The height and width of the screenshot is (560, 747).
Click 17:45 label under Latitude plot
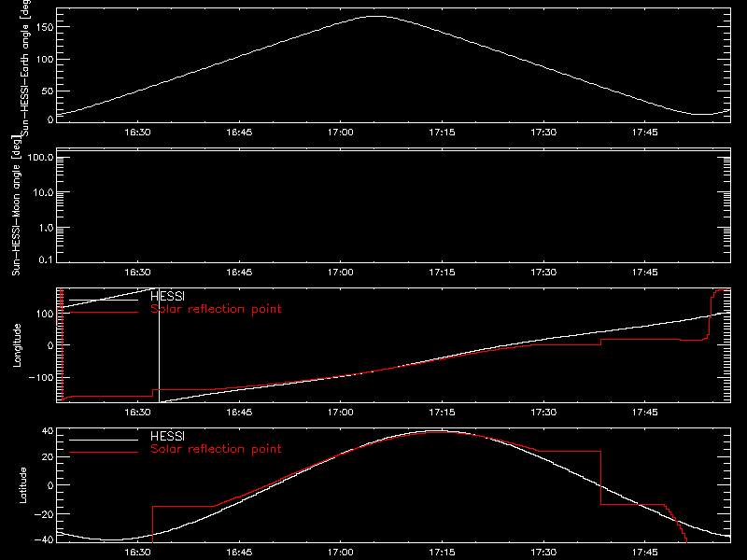tap(645, 553)
